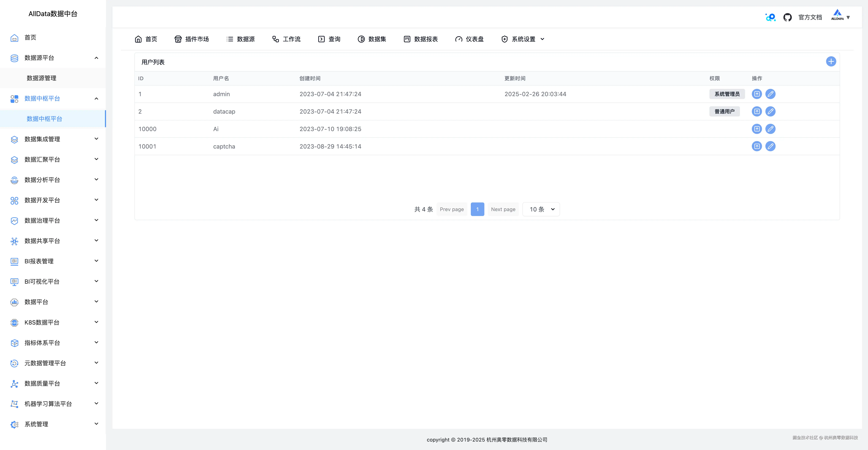The width and height of the screenshot is (868, 450).
Task: Select the 首页 home icon in the sidebar
Action: [14, 38]
